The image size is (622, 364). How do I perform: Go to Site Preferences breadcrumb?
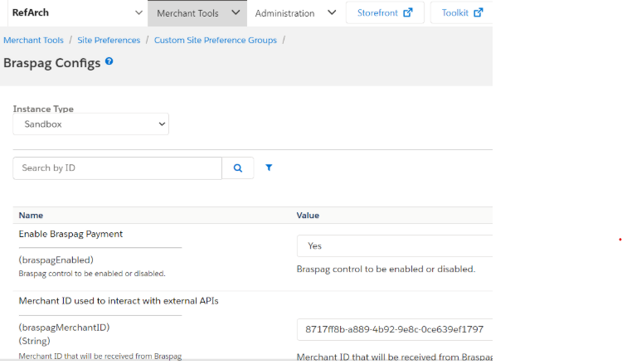pyautogui.click(x=109, y=40)
